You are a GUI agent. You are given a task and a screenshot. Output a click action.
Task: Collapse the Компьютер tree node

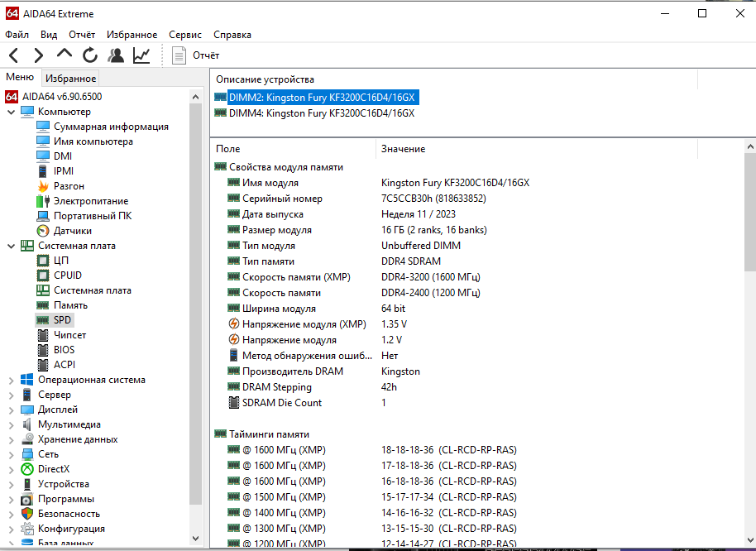point(11,112)
